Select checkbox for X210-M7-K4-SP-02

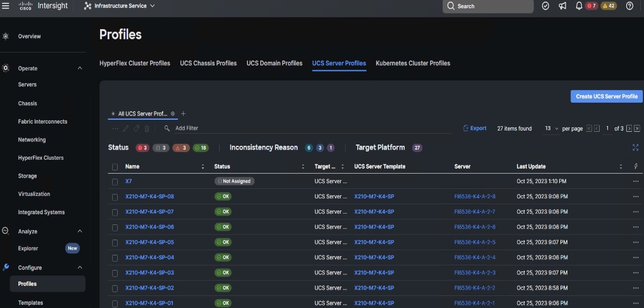(115, 288)
